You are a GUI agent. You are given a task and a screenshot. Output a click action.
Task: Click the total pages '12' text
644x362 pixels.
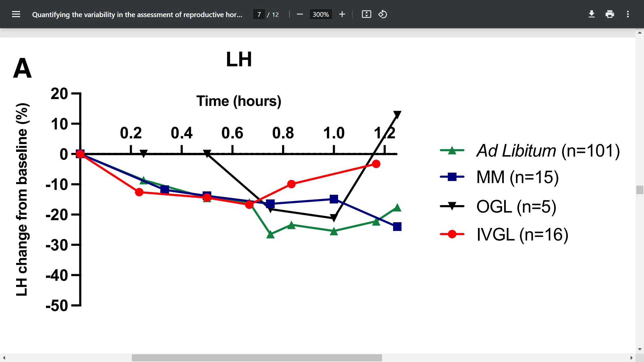pos(275,14)
